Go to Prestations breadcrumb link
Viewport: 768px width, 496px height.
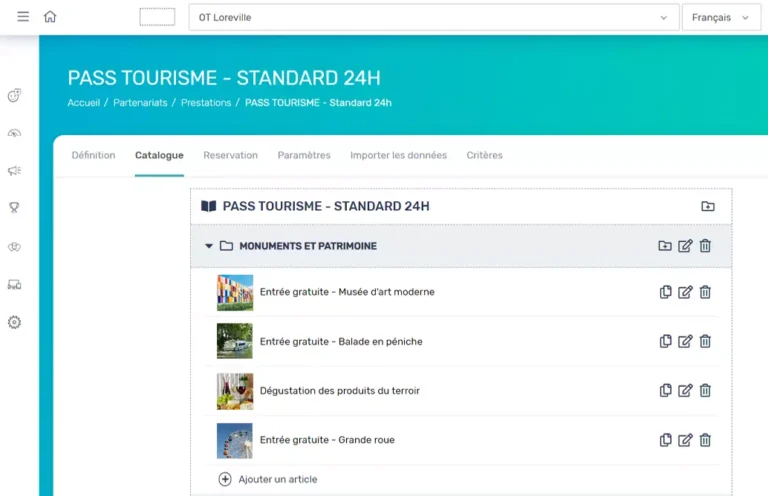point(206,103)
